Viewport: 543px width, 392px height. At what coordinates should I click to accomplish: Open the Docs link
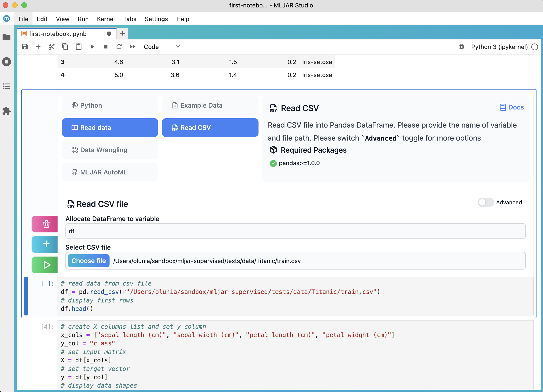(512, 107)
